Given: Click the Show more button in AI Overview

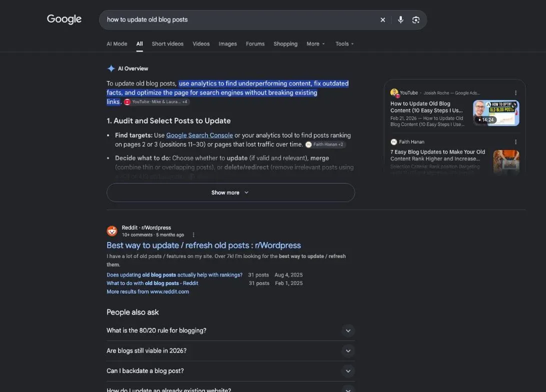Looking at the screenshot, I should click(x=231, y=192).
